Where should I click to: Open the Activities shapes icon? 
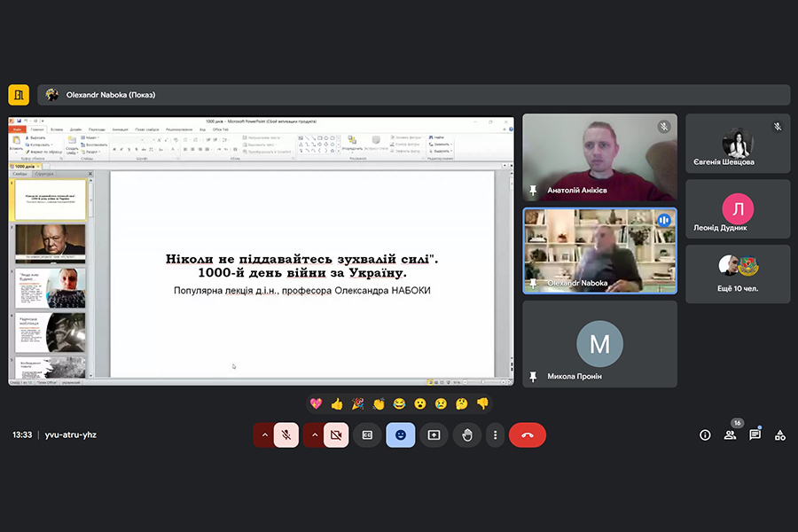pos(779,435)
